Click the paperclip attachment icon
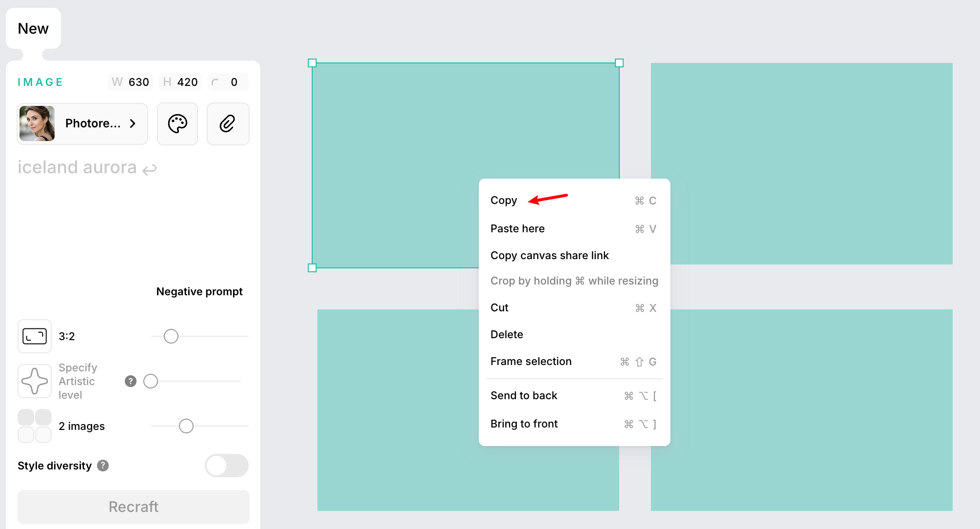The height and width of the screenshot is (529, 980). pos(228,124)
